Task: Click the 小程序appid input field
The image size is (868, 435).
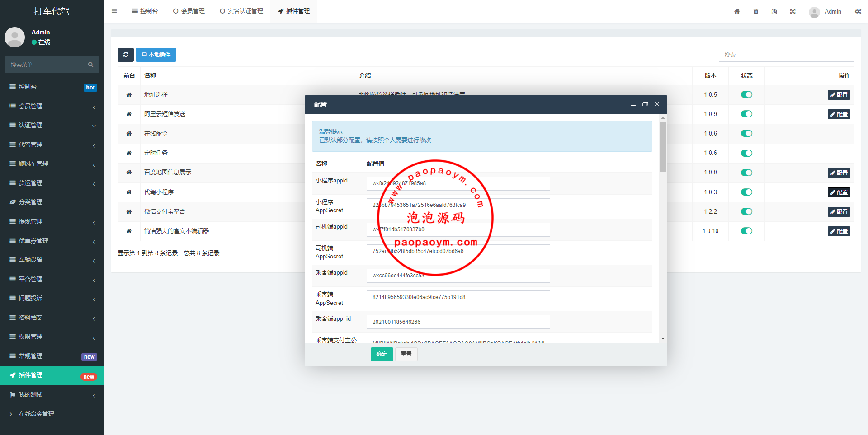Action: 458,183
